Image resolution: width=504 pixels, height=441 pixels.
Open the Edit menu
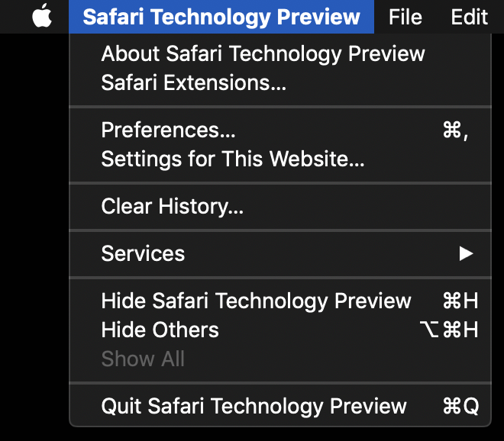coord(470,17)
